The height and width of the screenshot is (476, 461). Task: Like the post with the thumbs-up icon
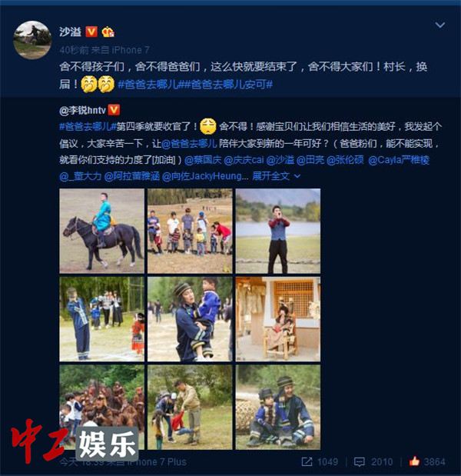(x=414, y=461)
